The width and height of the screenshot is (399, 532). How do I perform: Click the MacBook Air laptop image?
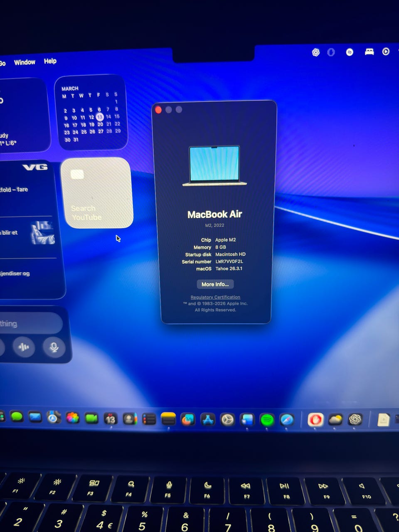[214, 166]
